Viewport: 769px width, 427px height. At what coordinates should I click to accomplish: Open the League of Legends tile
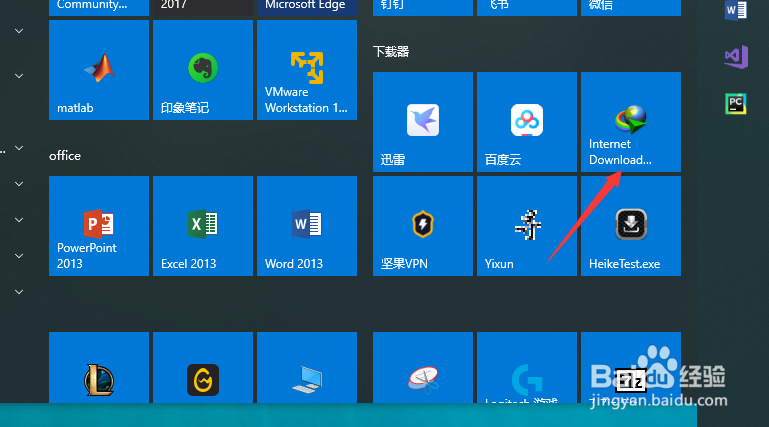point(99,368)
